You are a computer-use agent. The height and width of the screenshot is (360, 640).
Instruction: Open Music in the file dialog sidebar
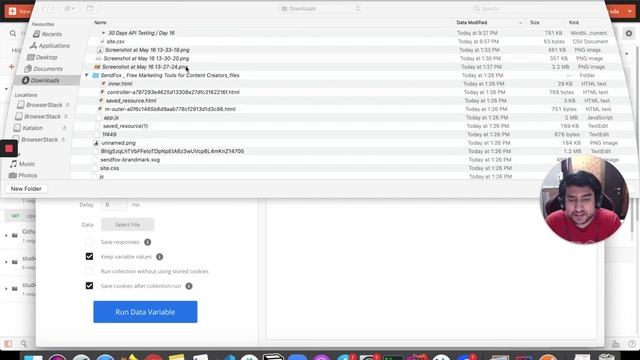(23, 164)
